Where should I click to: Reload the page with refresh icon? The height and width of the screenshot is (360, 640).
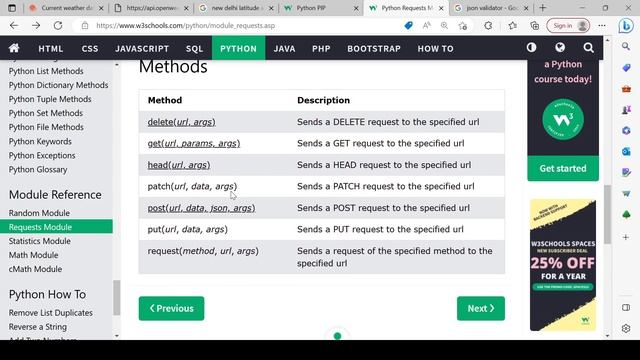pos(58,25)
